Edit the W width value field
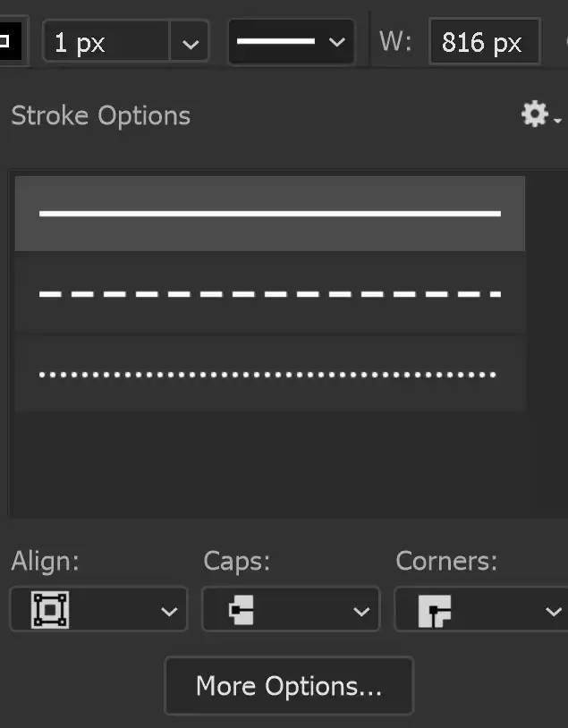The image size is (568, 728). [484, 41]
